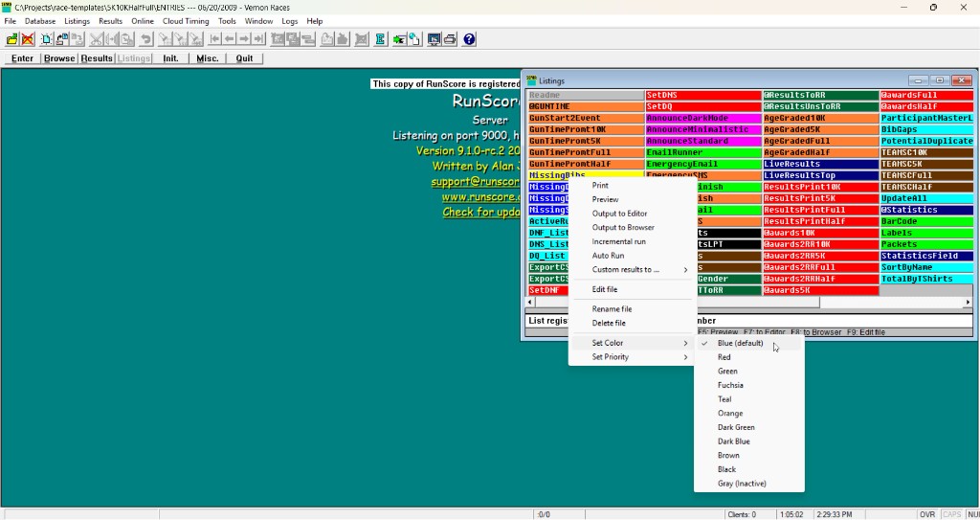
Task: Select the StatisticsField listing
Action: point(926,256)
